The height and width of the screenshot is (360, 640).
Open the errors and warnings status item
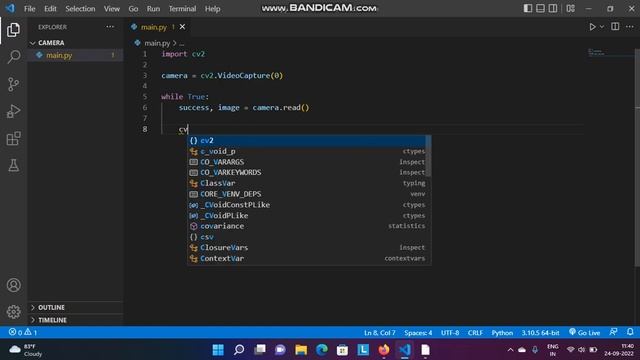pyautogui.click(x=23, y=332)
